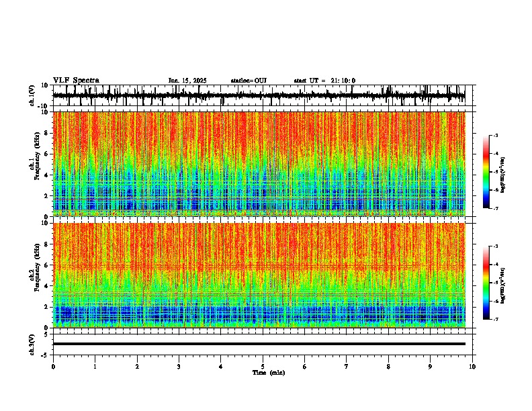
Task: Click the '-7' label on the lower colorbar
Action: [x=495, y=319]
